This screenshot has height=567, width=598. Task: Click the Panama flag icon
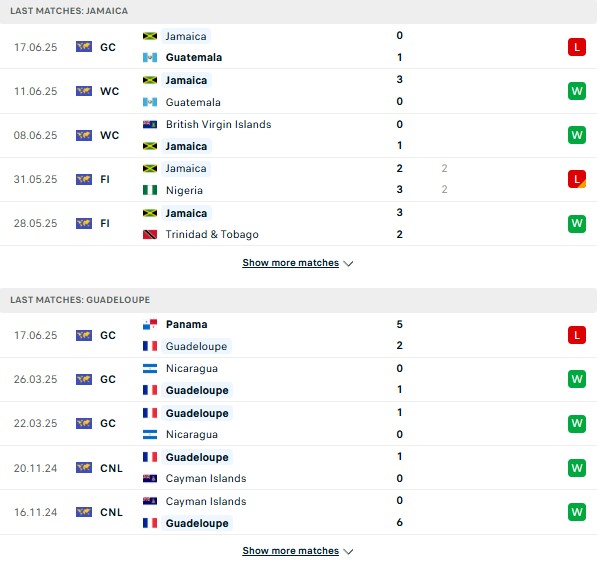(x=150, y=324)
